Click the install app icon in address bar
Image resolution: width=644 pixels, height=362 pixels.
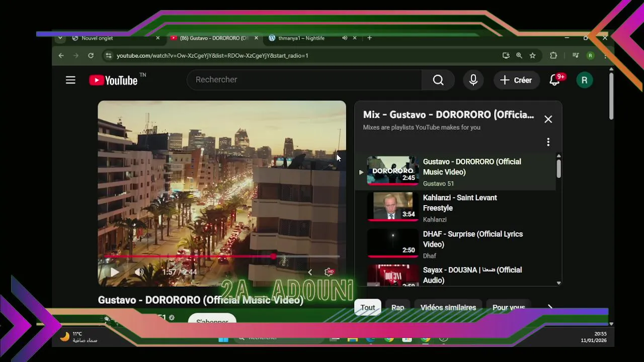506,55
